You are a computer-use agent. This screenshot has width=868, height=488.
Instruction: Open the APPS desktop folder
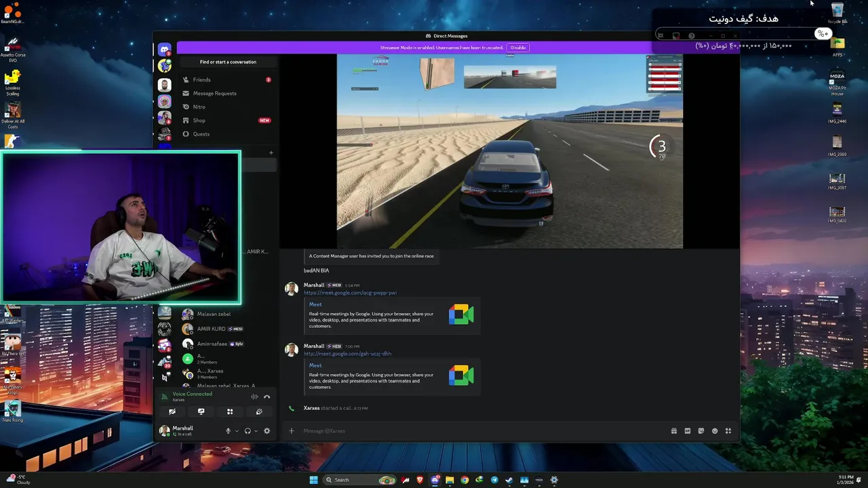[x=837, y=47]
